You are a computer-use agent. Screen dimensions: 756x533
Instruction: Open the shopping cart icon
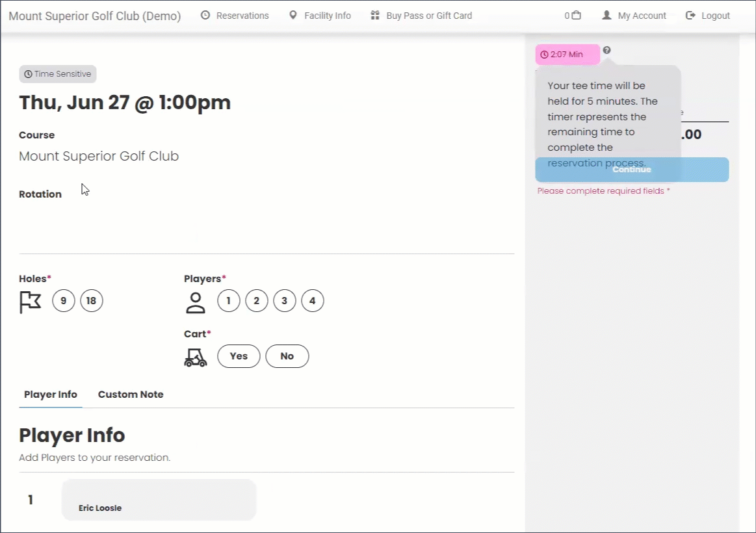tap(576, 16)
